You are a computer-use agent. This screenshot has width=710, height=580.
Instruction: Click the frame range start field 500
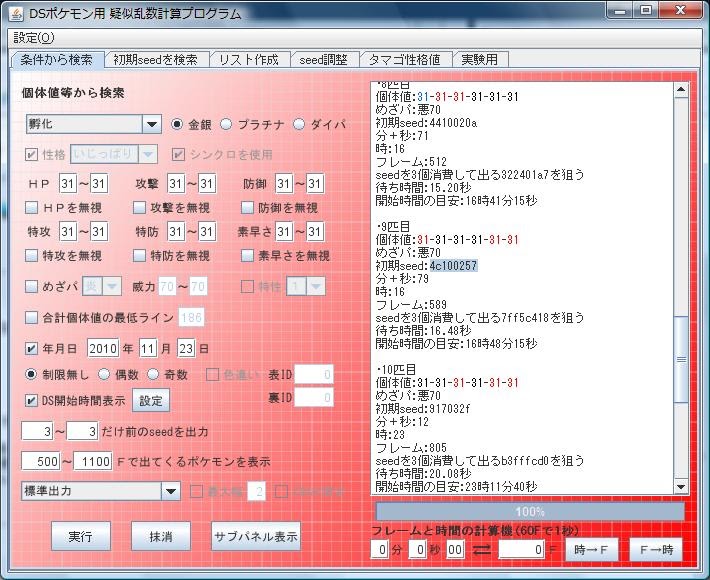(41, 461)
